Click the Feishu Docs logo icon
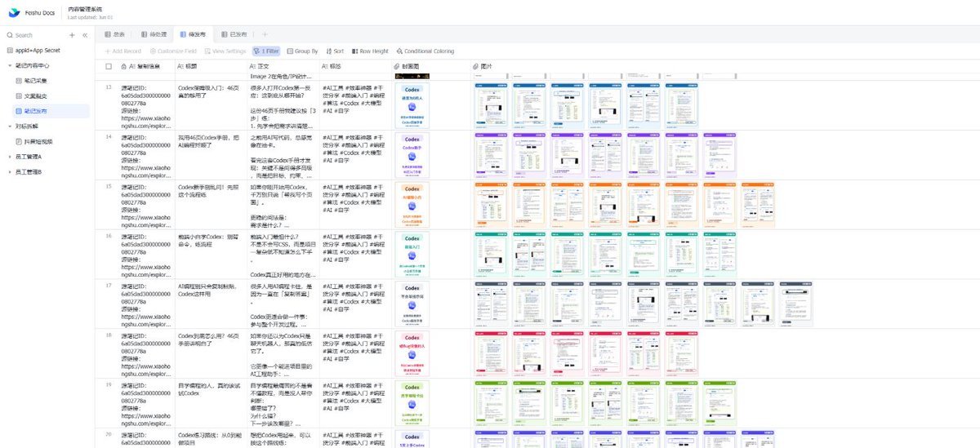980x448 pixels. click(13, 12)
